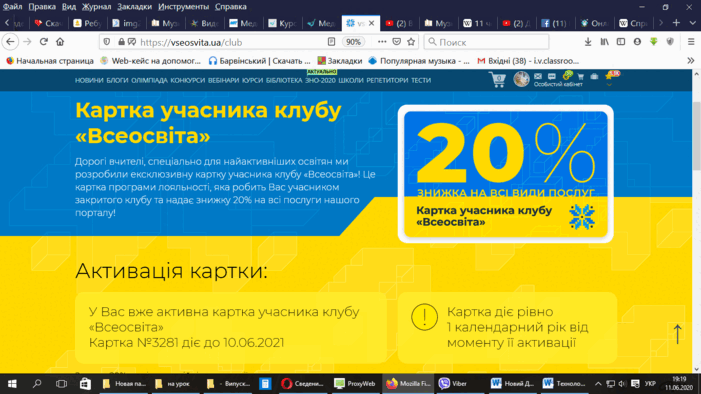Open the briefcase icon in site header
Viewport: 701px width, 394px height.
594,76
